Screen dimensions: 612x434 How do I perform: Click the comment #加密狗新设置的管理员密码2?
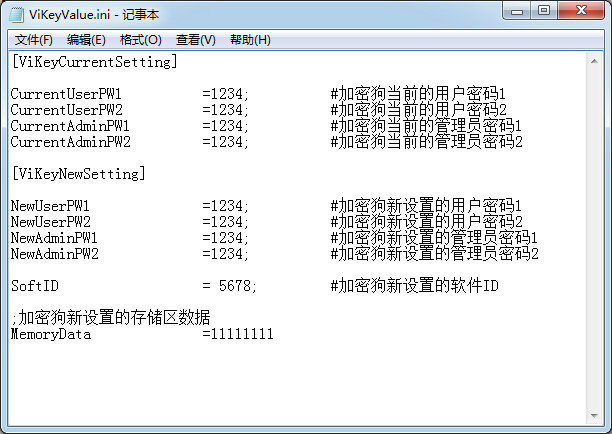434,254
